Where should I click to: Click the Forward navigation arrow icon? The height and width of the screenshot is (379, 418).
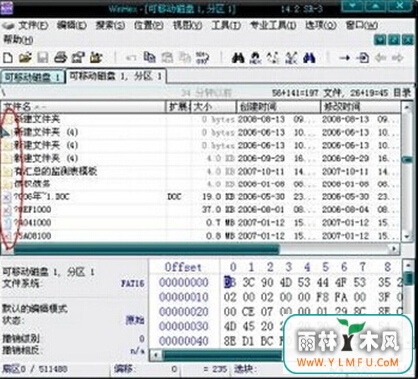pos(398,58)
